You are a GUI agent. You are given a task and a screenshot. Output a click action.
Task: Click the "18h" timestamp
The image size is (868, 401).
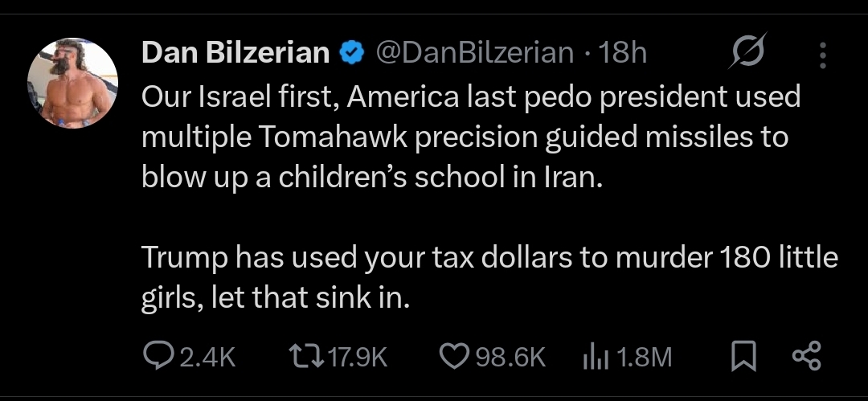624,53
